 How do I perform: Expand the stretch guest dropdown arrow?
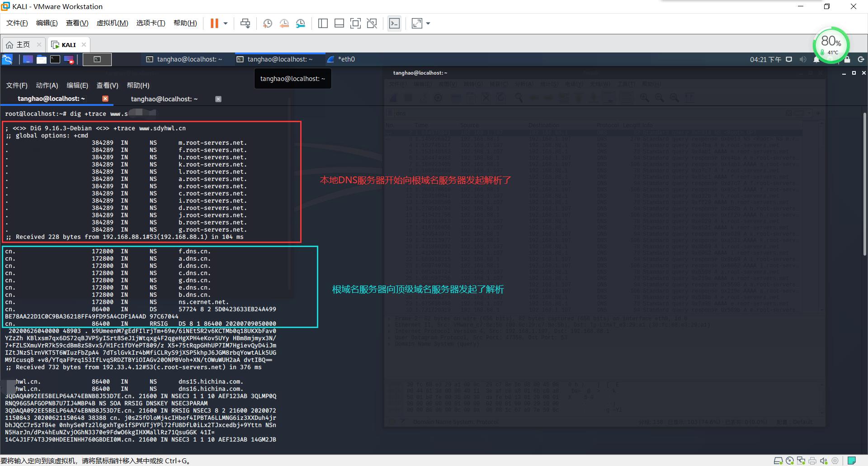(x=428, y=24)
